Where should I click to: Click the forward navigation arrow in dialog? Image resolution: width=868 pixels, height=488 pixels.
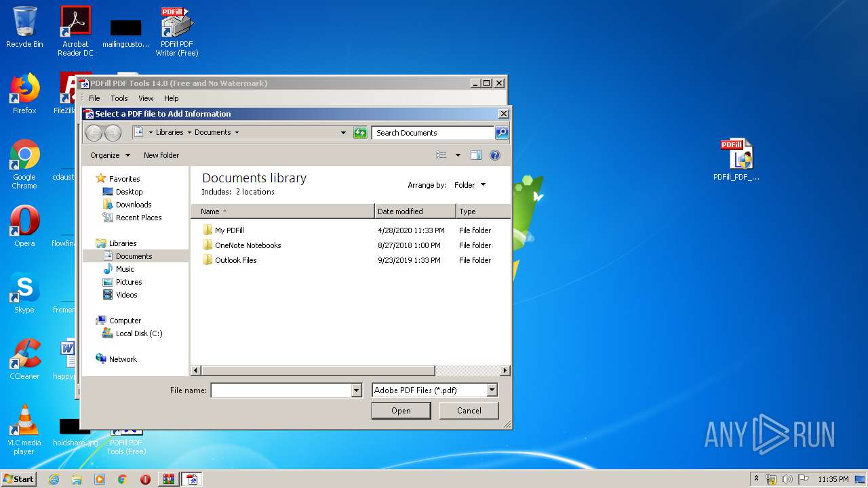pyautogui.click(x=113, y=133)
